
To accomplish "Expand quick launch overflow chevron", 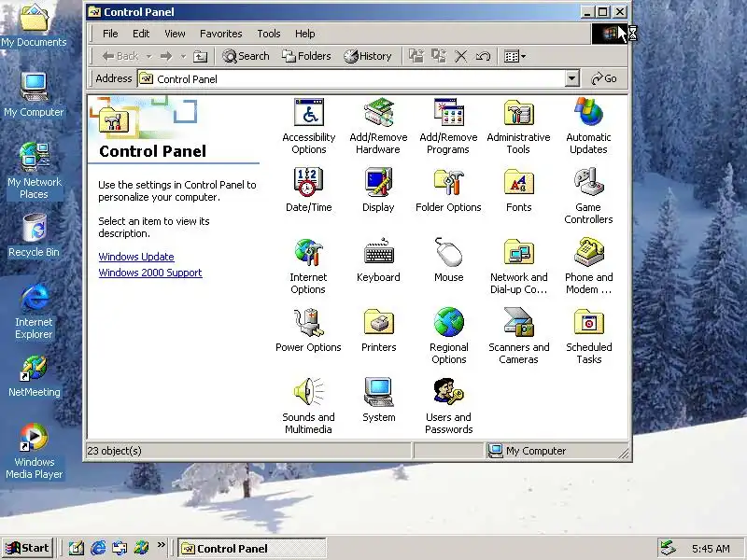I will click(x=161, y=545).
